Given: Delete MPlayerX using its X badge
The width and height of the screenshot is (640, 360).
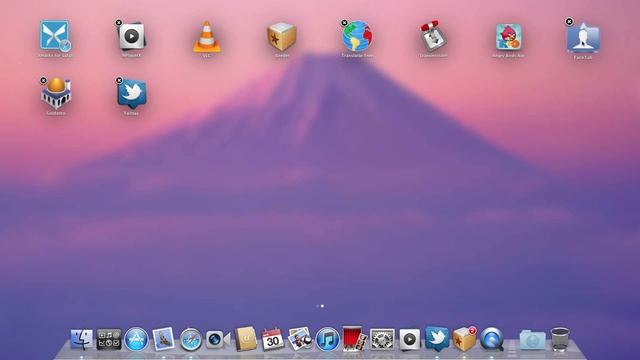Looking at the screenshot, I should (118, 22).
